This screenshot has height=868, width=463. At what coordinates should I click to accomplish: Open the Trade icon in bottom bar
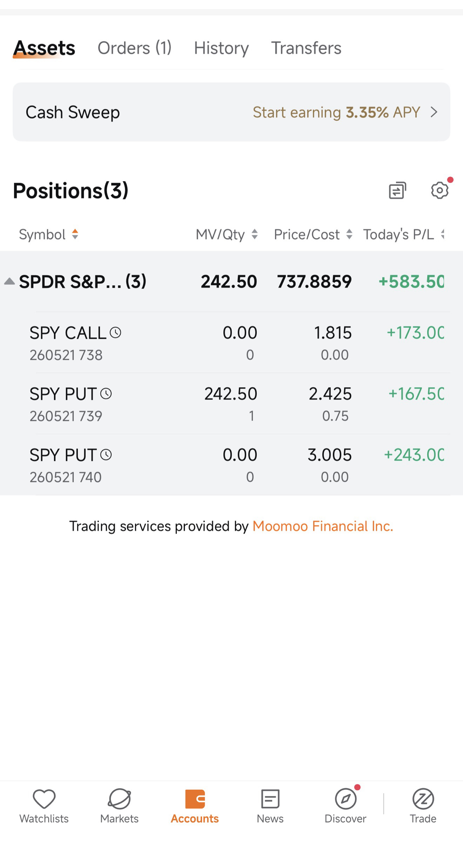click(x=423, y=799)
